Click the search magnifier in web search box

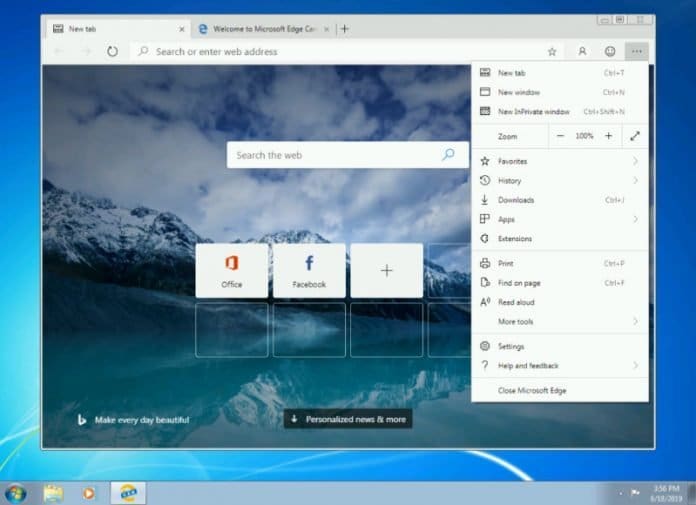[448, 155]
